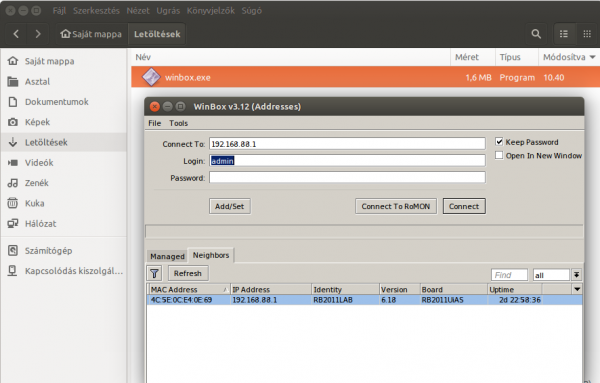600x383 pixels.
Task: Click the Add/Set button
Action: pos(230,206)
